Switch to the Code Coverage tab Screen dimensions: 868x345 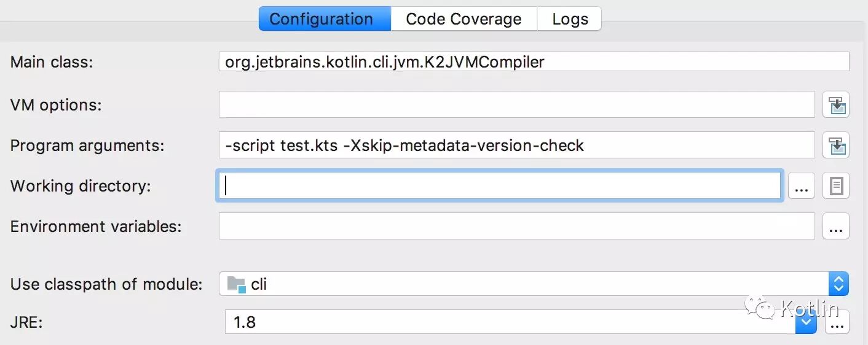point(464,18)
